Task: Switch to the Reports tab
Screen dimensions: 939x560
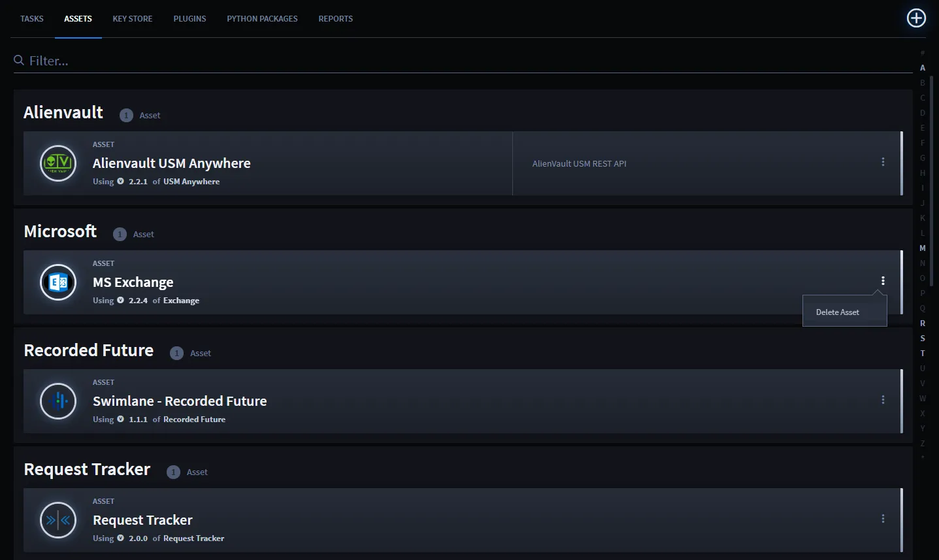Action: (x=336, y=19)
